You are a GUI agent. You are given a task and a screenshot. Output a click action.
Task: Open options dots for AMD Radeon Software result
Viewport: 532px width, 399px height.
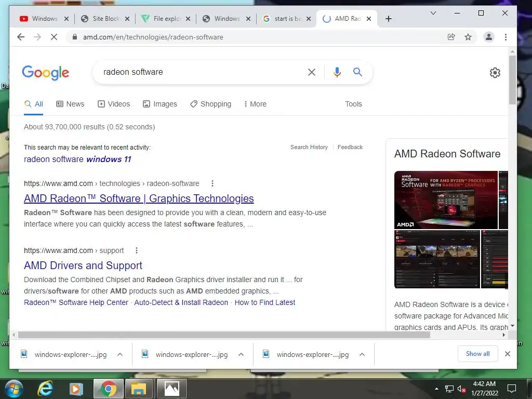[212, 183]
